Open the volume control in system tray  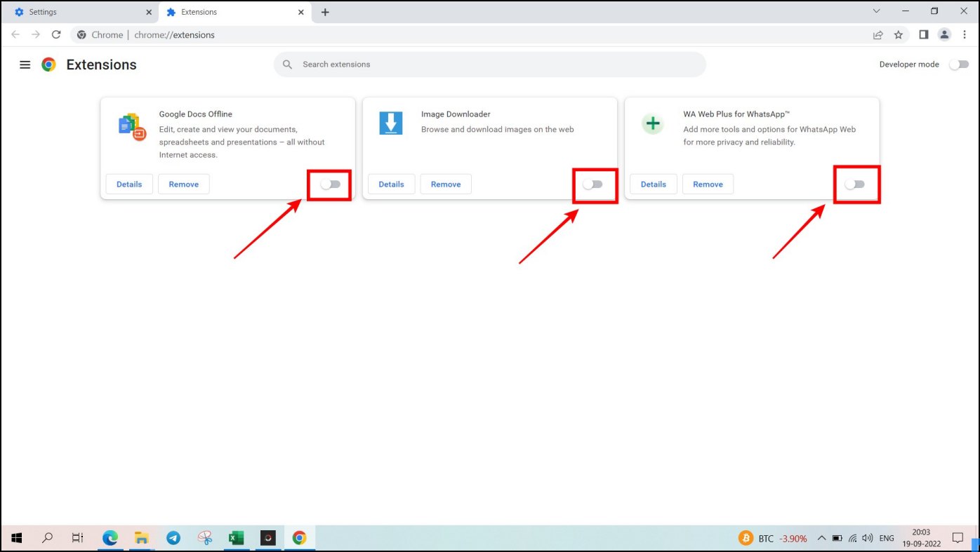coord(868,538)
